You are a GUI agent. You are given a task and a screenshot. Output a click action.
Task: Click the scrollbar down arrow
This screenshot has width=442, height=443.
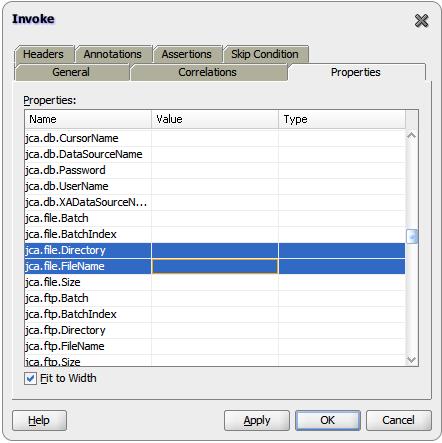pos(412,360)
